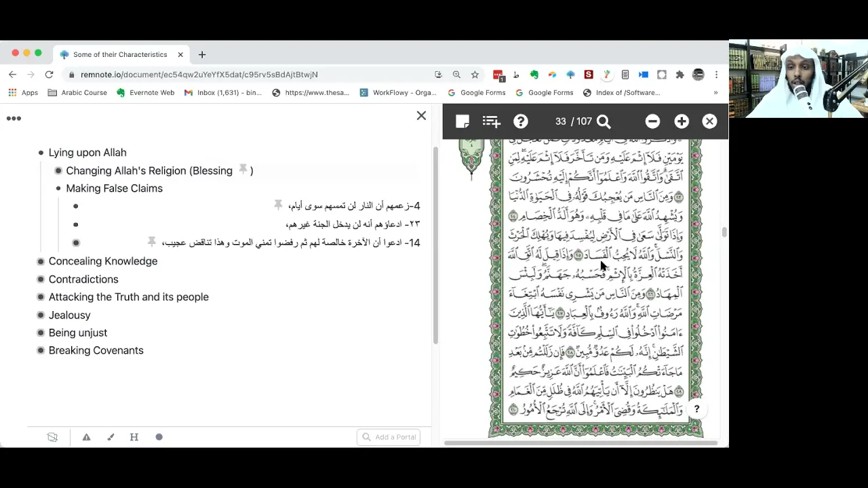Show more bookmarks with the double chevron
Viewport: 868px width, 488px height.
715,93
